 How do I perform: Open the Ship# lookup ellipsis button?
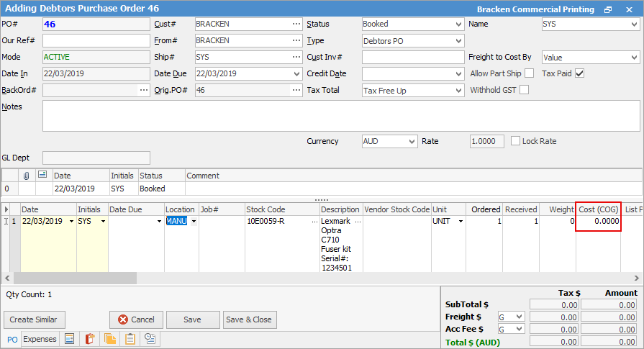pos(296,57)
